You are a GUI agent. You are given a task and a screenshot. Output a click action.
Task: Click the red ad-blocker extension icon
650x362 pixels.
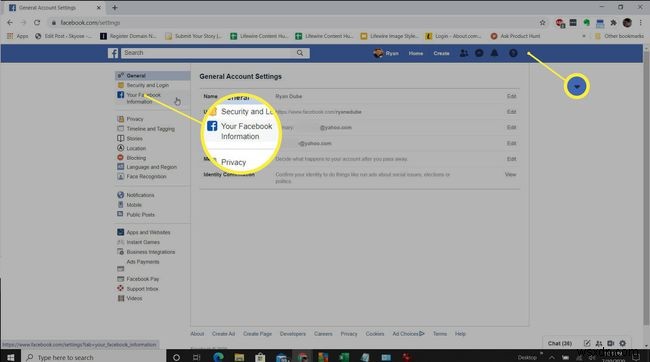(560, 23)
